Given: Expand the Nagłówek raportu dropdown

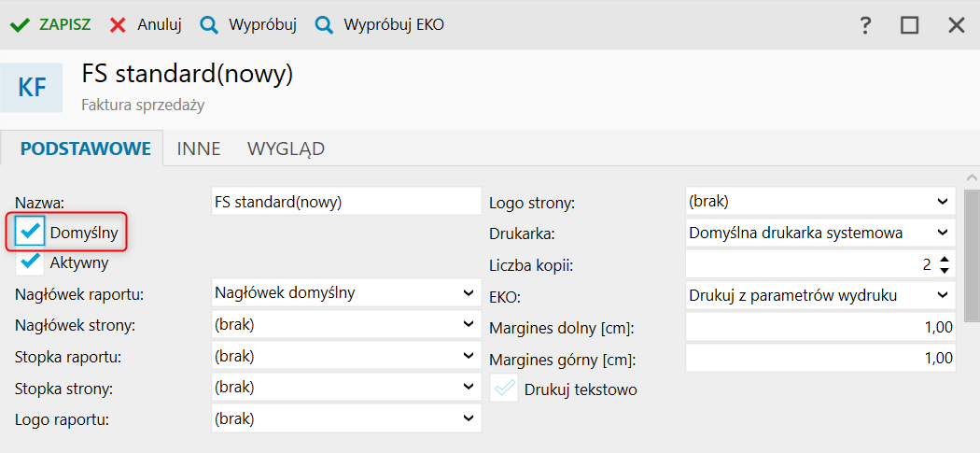Looking at the screenshot, I should 468,293.
